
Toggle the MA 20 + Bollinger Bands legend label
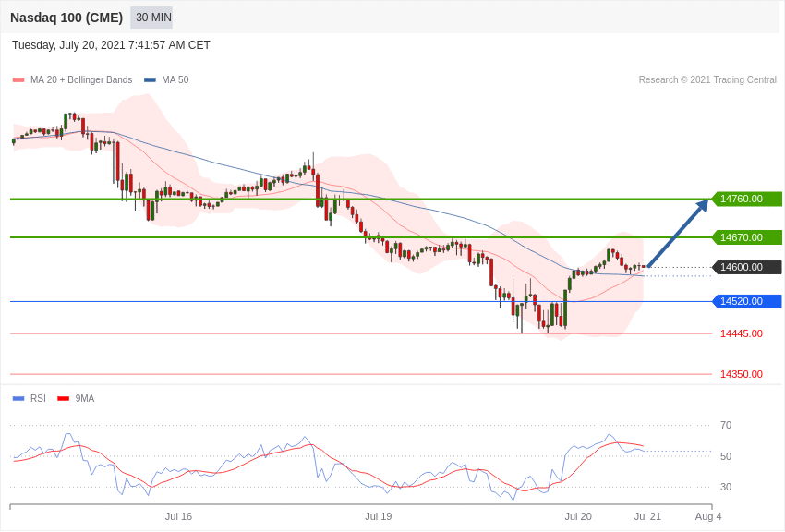coord(81,80)
